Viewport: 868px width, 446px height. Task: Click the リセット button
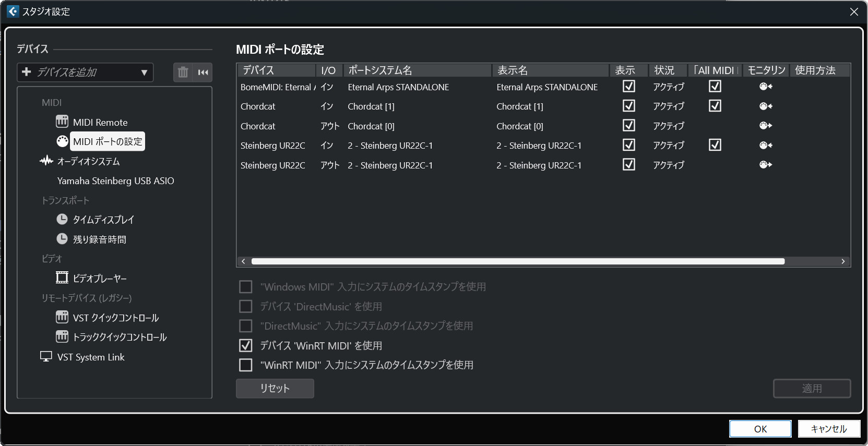click(275, 388)
